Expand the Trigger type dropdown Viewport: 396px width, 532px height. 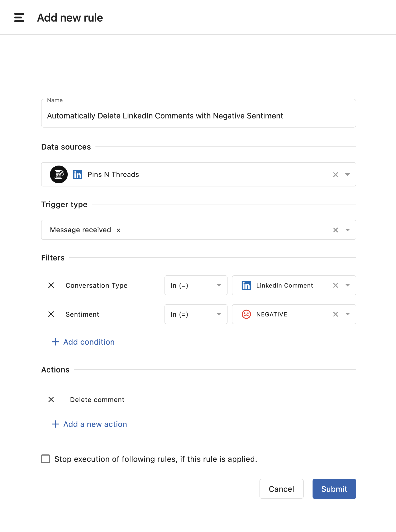click(347, 230)
